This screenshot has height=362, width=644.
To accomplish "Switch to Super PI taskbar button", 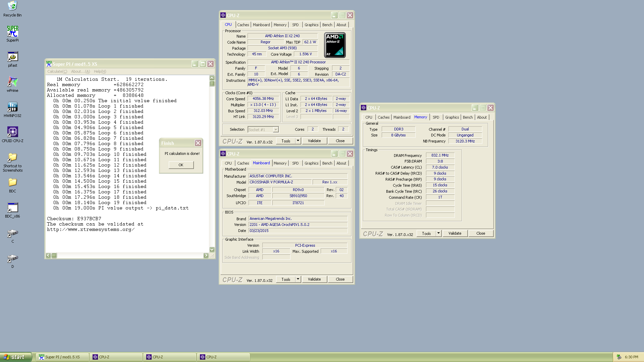I will (63, 357).
